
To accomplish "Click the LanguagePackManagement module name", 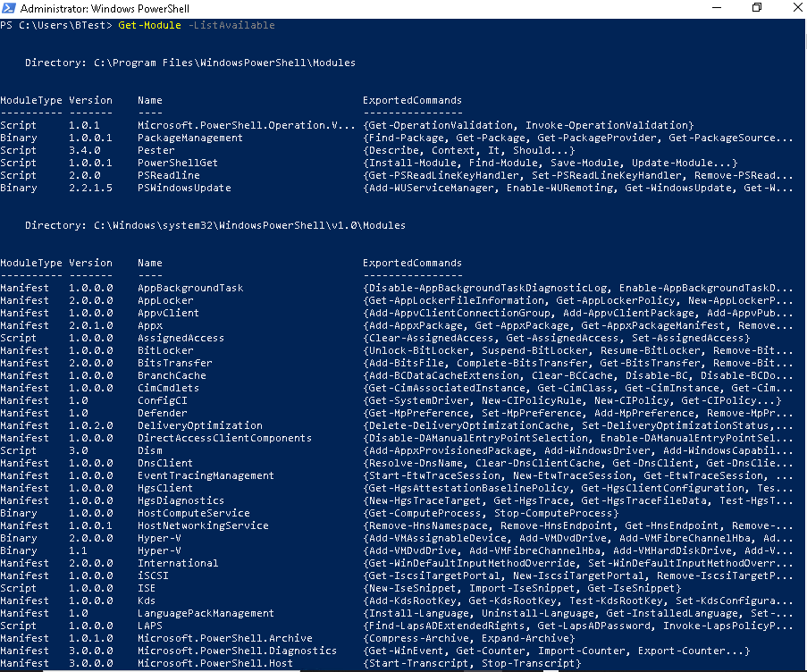I will click(x=206, y=613).
